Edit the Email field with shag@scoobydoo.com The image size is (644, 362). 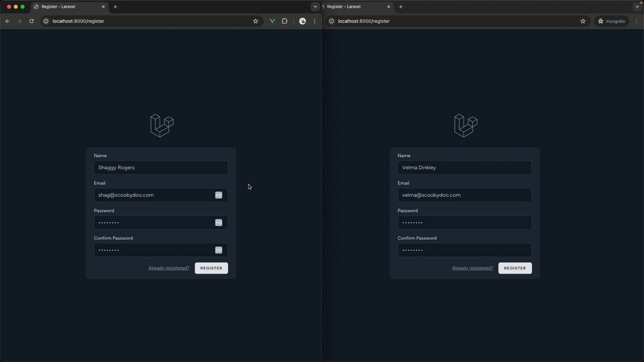point(161,195)
